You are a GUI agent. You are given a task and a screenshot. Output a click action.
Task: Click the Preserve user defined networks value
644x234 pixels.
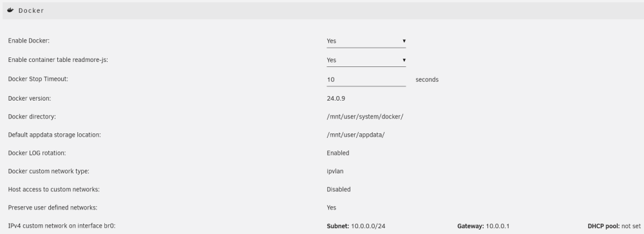point(331,208)
